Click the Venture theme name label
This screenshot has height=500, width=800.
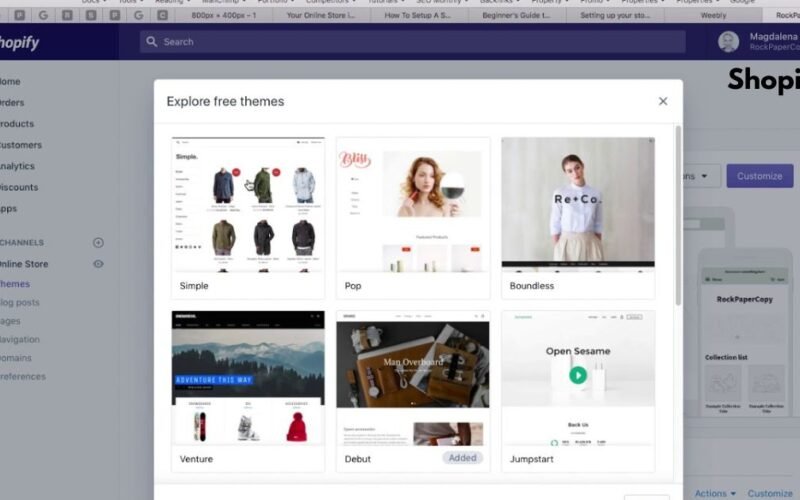click(x=196, y=459)
